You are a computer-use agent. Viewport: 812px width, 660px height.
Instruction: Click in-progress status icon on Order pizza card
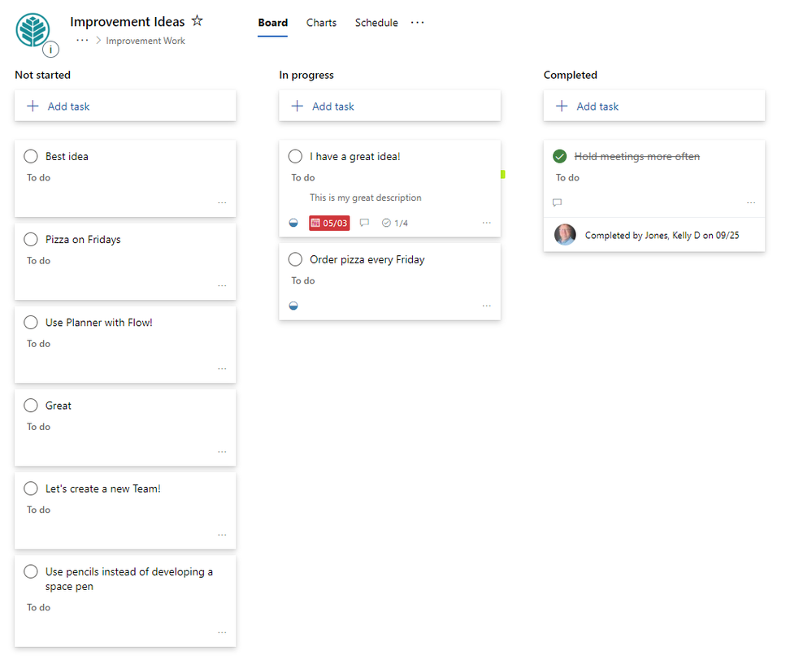(293, 306)
